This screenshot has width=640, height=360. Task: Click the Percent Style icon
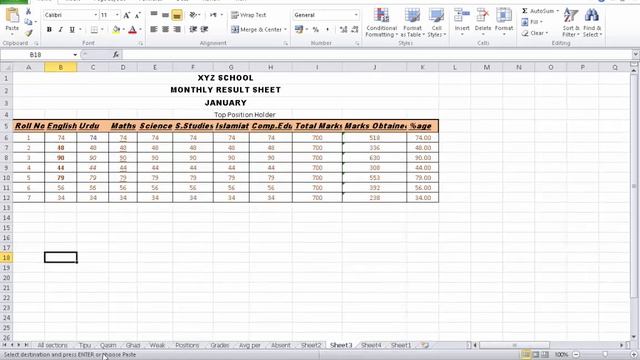click(x=316, y=29)
